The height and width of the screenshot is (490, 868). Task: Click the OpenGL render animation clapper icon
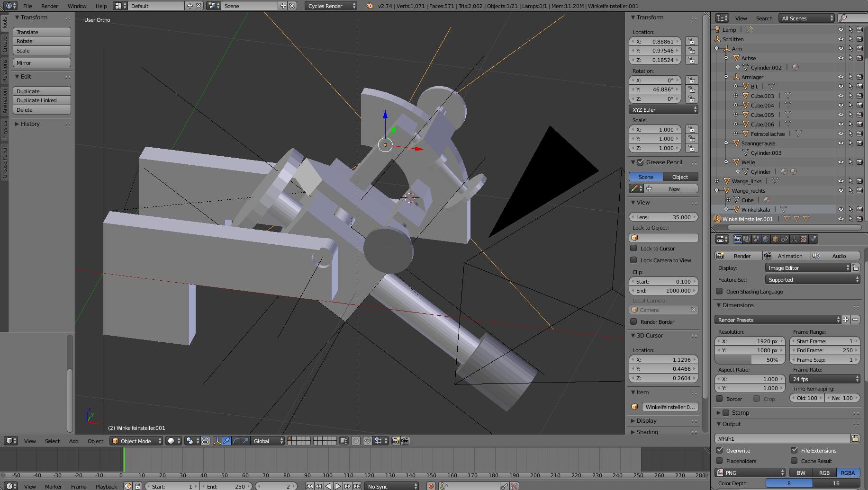[x=405, y=441]
